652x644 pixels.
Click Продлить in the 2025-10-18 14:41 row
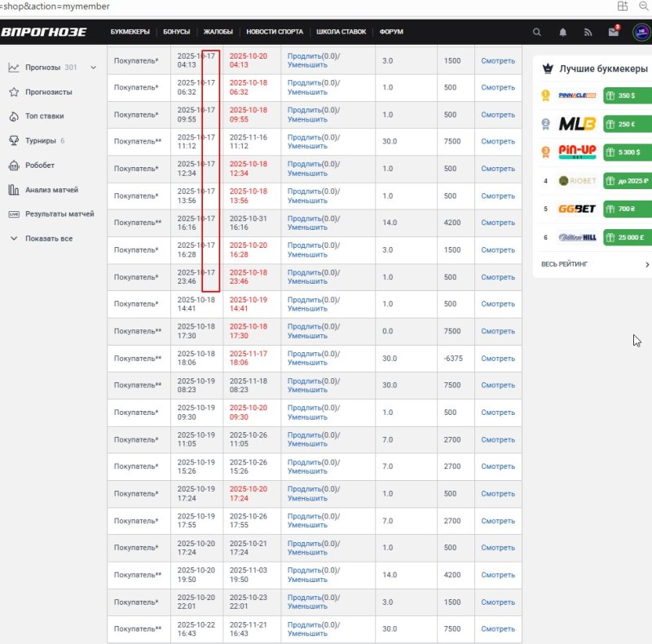click(303, 299)
